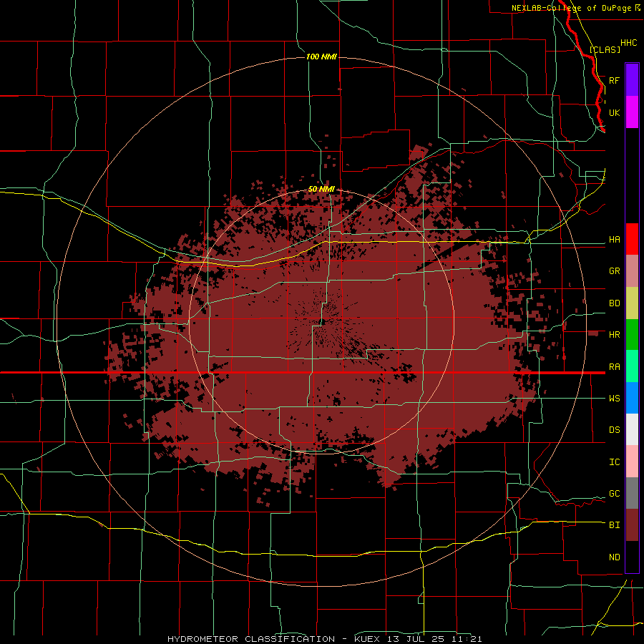The width and height of the screenshot is (644, 644).
Task: Click the GR pink legend swatch
Action: click(632, 271)
